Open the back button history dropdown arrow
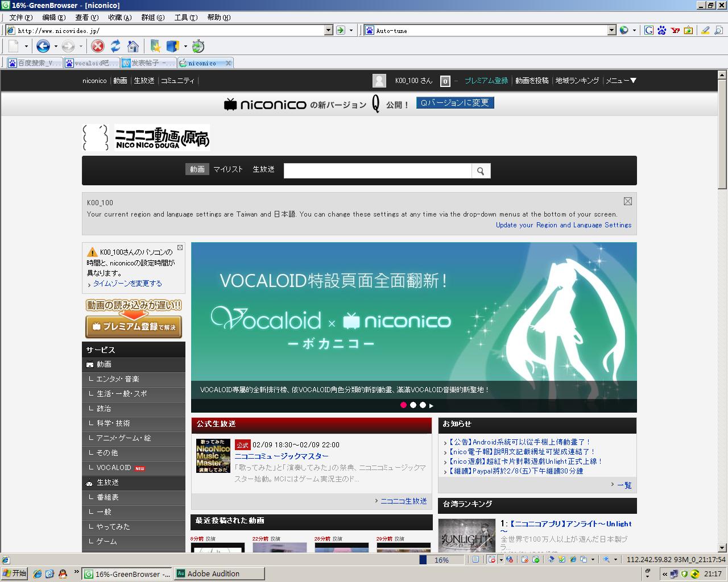Image resolution: width=728 pixels, height=582 pixels. click(56, 47)
